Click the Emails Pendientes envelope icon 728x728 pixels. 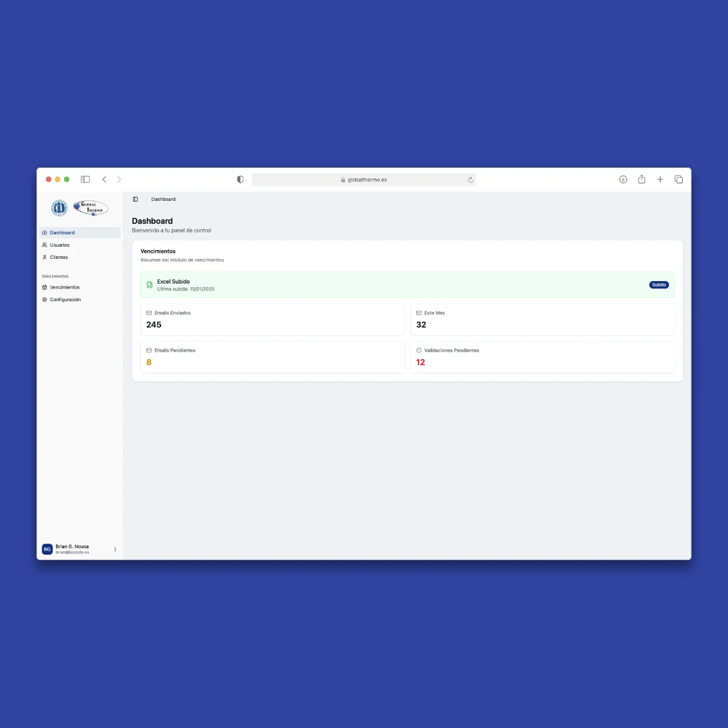pos(149,351)
